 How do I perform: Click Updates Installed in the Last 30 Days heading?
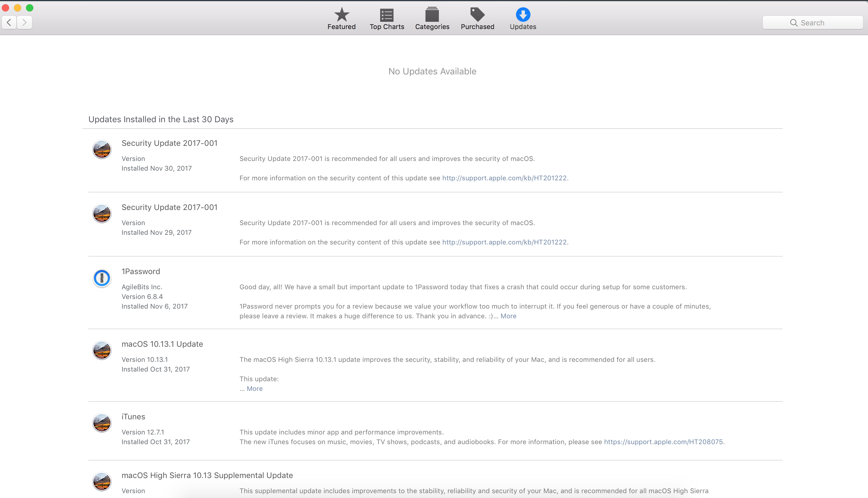161,120
